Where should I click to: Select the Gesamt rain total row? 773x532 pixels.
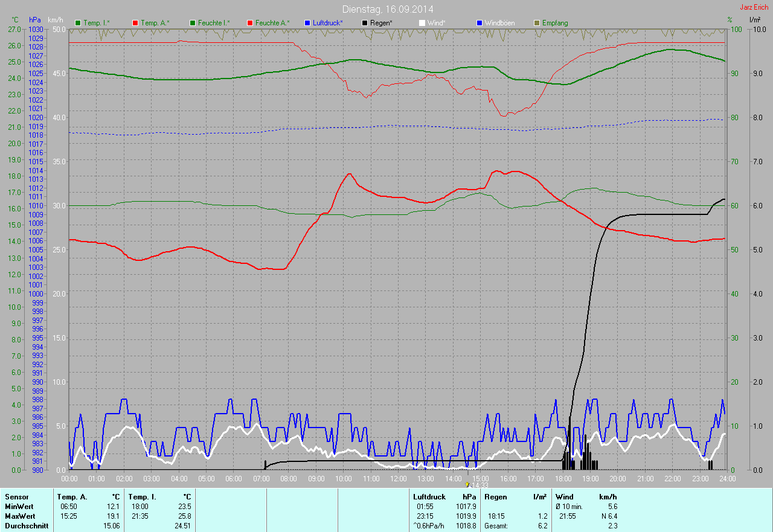[x=496, y=526]
